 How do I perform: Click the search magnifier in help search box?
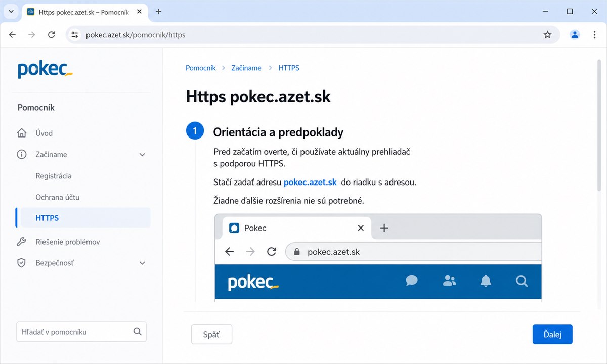click(137, 332)
